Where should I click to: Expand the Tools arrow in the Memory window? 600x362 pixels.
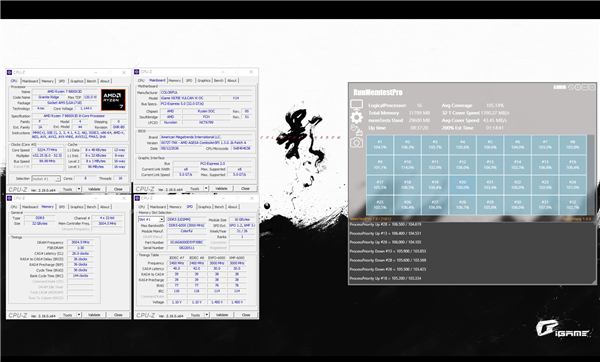coord(79,315)
